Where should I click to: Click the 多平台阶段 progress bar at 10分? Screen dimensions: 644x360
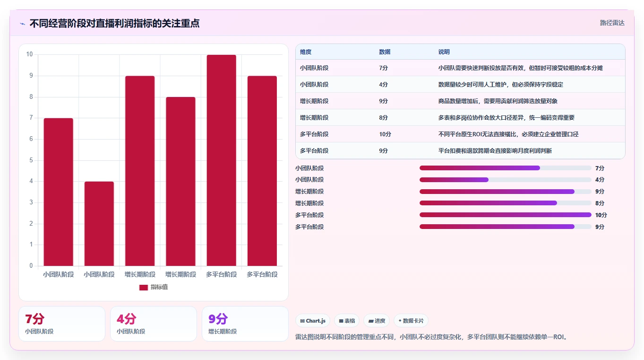506,215
